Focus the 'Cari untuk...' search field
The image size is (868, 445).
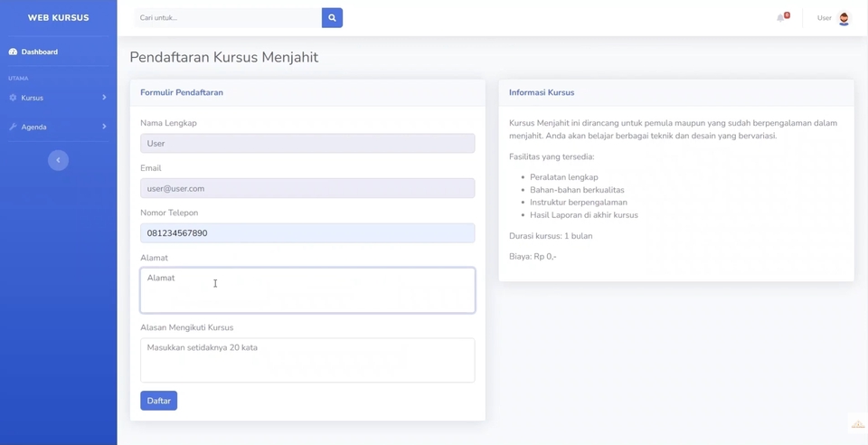coord(228,18)
